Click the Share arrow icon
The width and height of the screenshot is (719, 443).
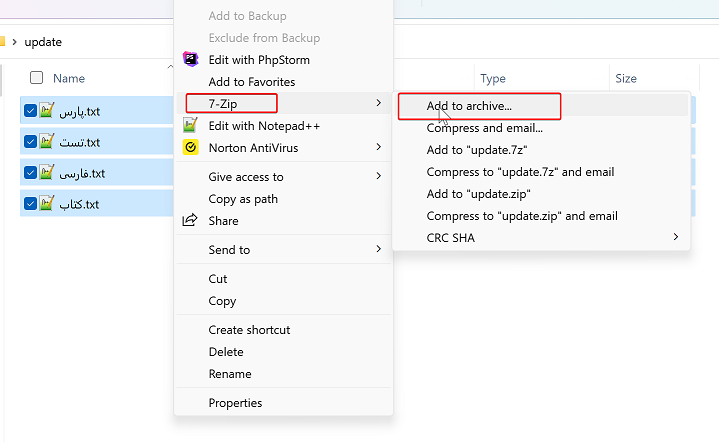(x=190, y=220)
